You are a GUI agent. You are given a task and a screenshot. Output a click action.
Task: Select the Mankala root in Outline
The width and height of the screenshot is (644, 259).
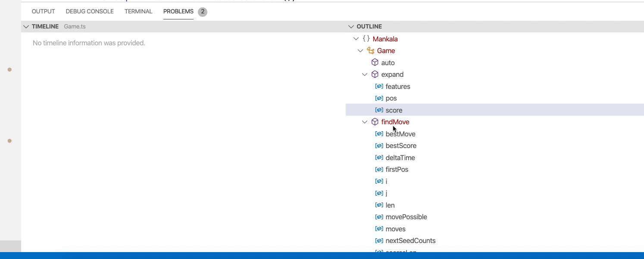coord(385,39)
